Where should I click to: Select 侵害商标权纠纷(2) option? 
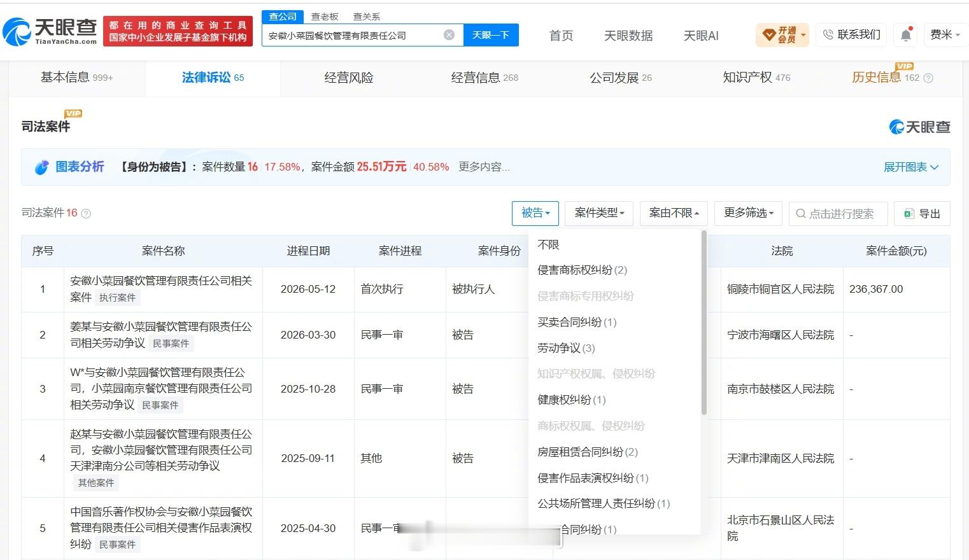583,270
